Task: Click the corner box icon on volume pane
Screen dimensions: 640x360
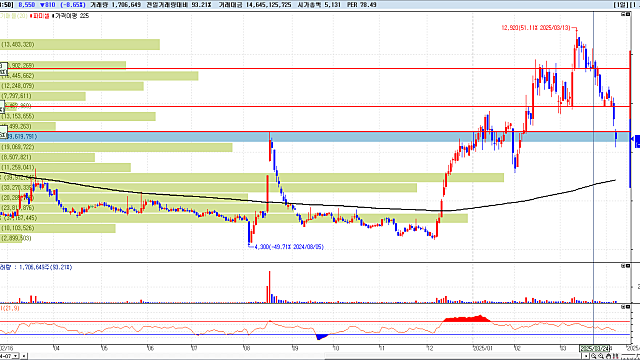Action: click(x=625, y=266)
